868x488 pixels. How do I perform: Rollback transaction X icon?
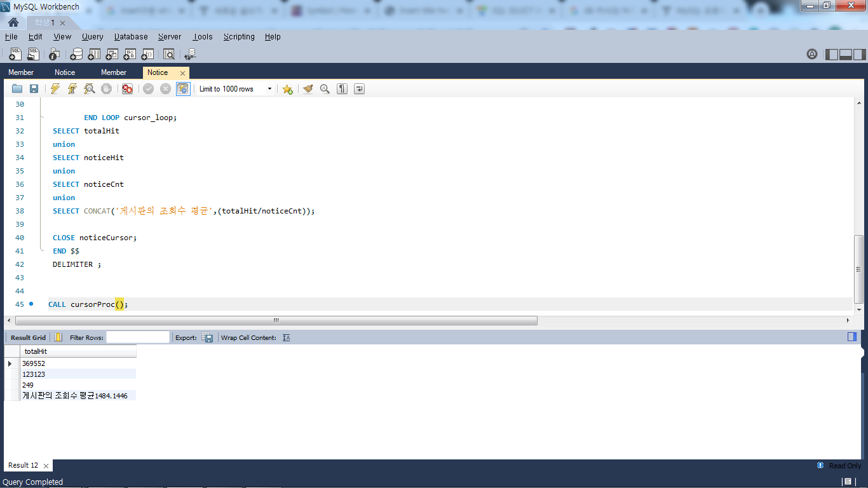tap(165, 89)
